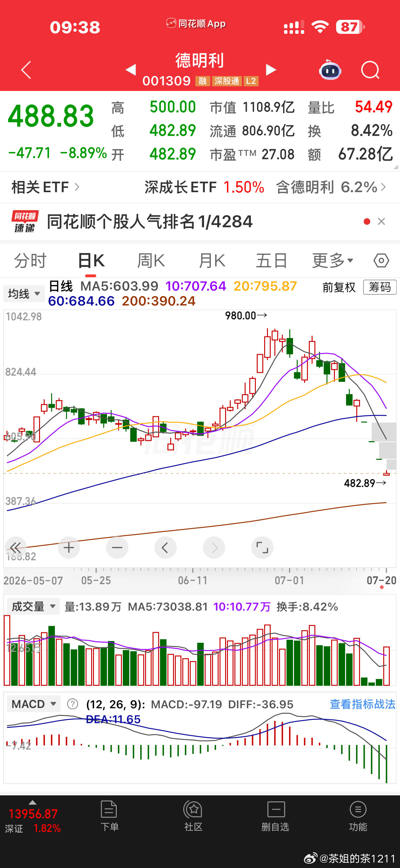Open MACD indicator dropdown
The width and height of the screenshot is (400, 868).
34,704
